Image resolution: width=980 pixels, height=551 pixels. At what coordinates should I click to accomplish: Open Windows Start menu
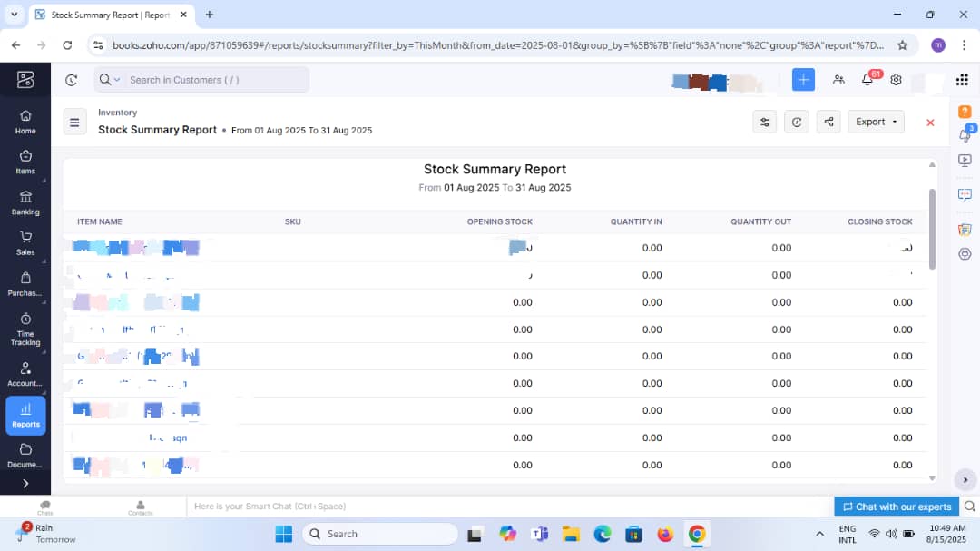[x=284, y=534]
